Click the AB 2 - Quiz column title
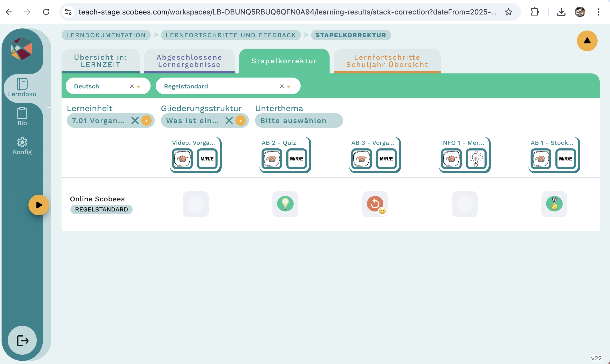The height and width of the screenshot is (364, 610). pos(279,143)
